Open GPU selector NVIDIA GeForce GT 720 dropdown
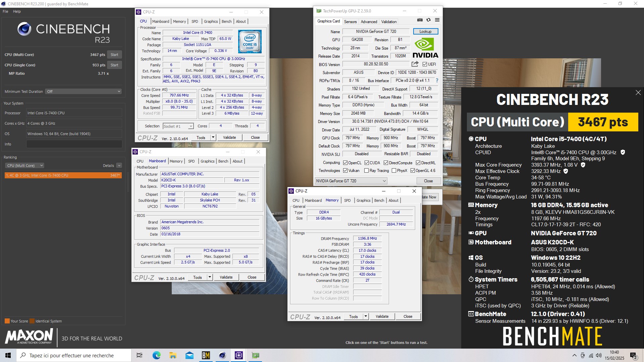 [x=351, y=181]
